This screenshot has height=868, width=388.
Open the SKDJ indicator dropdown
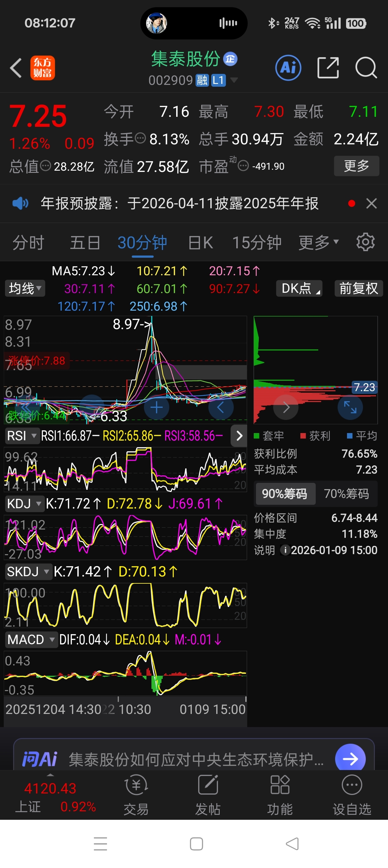point(28,571)
